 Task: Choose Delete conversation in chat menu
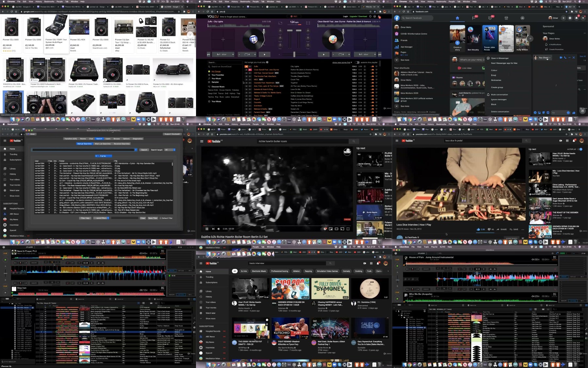(x=500, y=112)
